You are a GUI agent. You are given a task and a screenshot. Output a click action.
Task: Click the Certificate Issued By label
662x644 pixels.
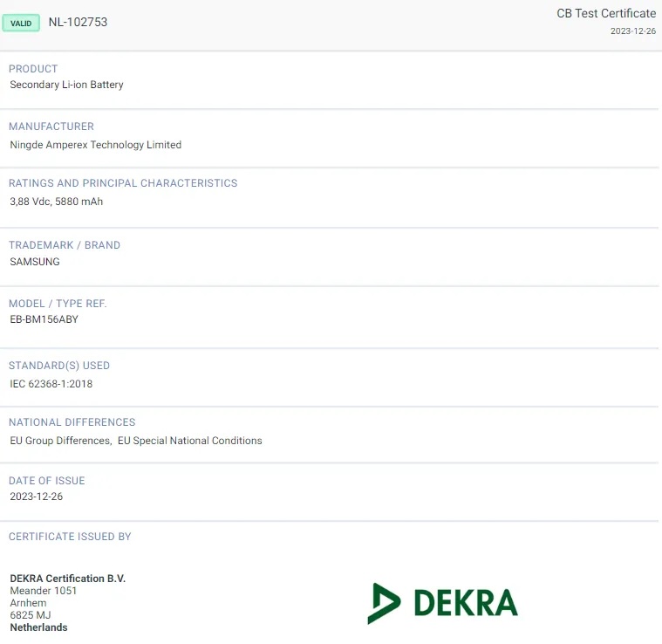click(x=70, y=537)
